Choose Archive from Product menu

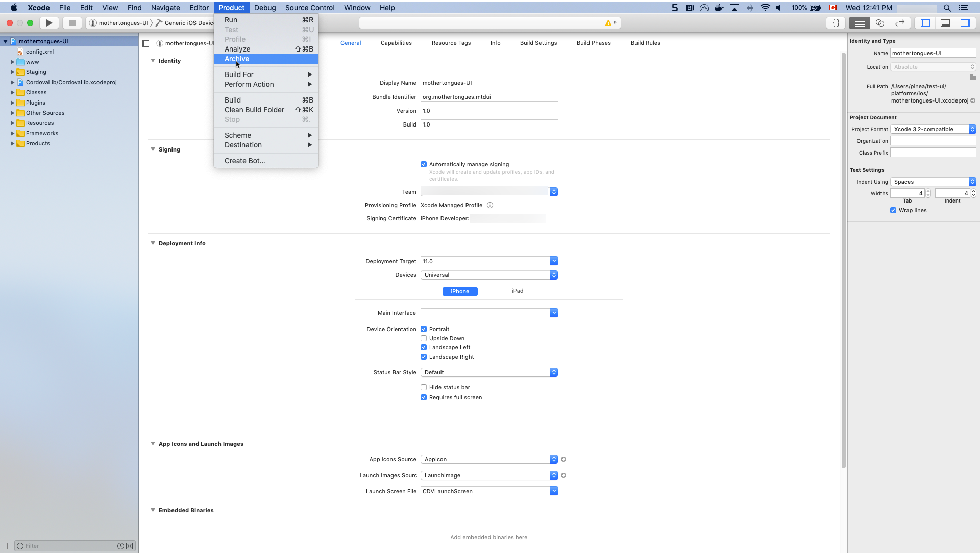tap(266, 59)
